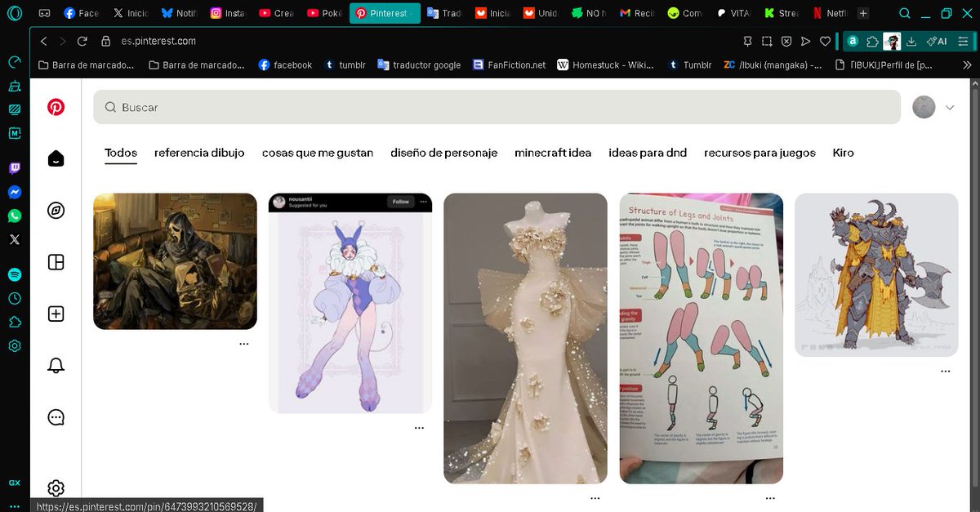Open the AI assistant button in toolbar
Screen dimensions: 980x512
936,41
